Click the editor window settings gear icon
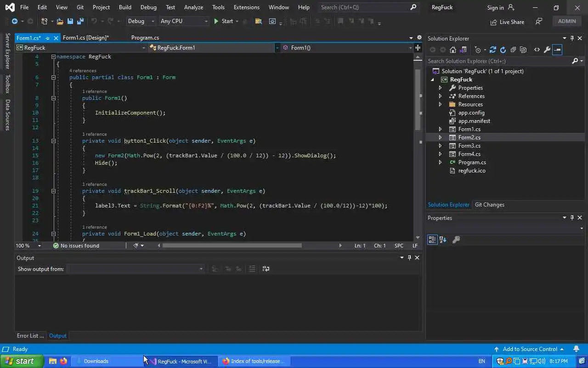Image resolution: width=588 pixels, height=368 pixels. [x=419, y=38]
